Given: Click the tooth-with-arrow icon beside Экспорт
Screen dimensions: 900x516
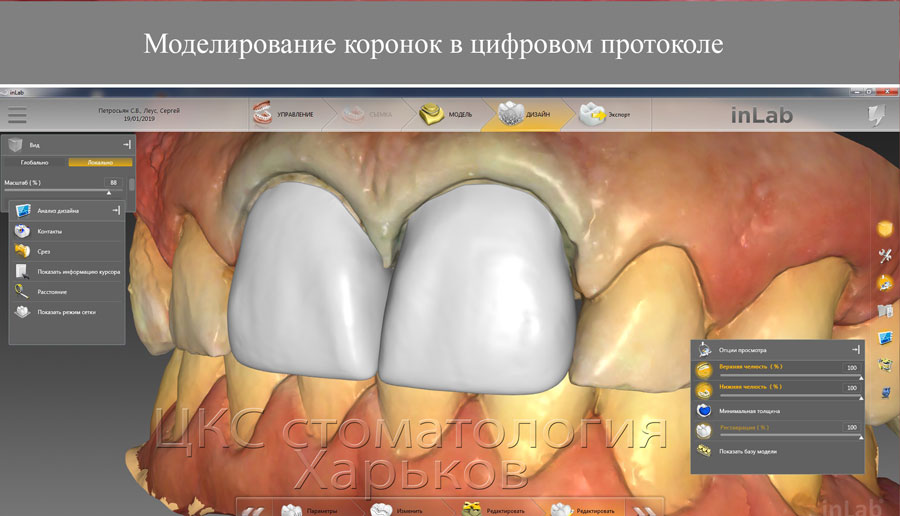Looking at the screenshot, I should (592, 114).
